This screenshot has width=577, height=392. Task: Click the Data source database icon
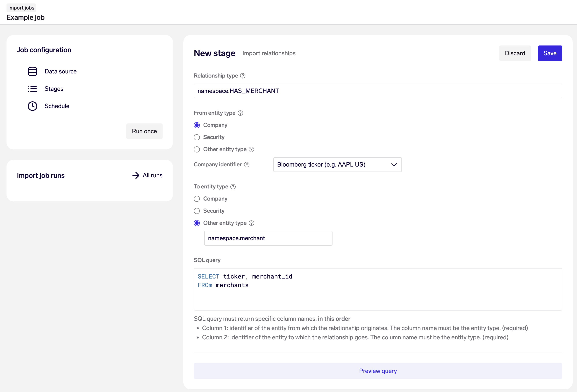click(x=33, y=71)
